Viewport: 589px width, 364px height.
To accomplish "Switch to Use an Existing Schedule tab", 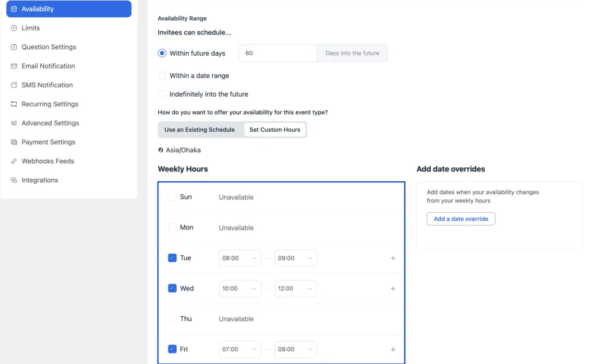I will click(200, 130).
